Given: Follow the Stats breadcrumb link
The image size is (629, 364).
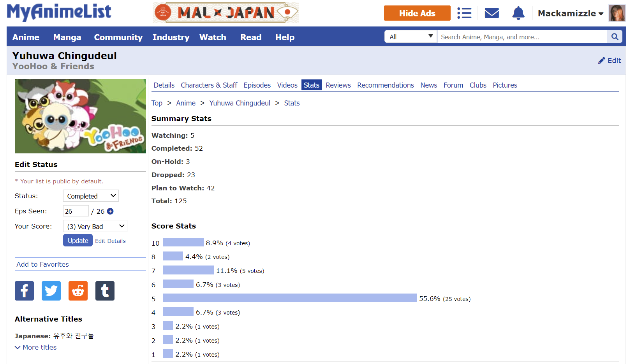Looking at the screenshot, I should point(292,103).
